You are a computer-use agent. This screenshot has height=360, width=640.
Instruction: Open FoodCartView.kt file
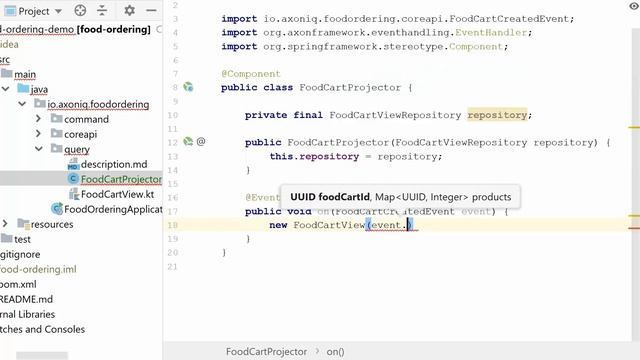click(x=117, y=194)
